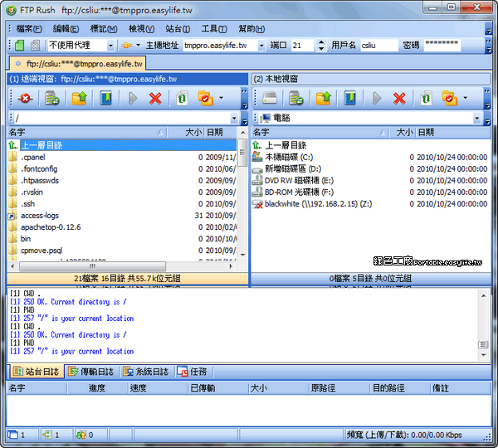Click the remote pane transfer play arrow

click(x=133, y=99)
